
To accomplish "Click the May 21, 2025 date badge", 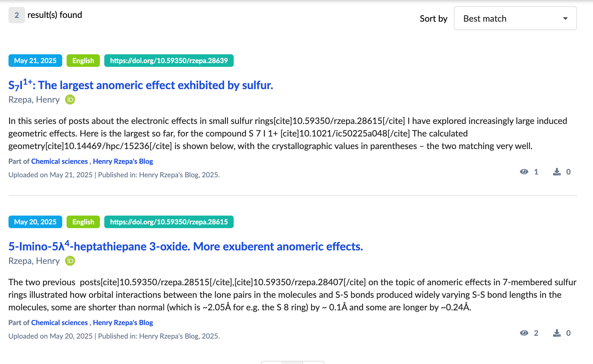I will pyautogui.click(x=35, y=61).
